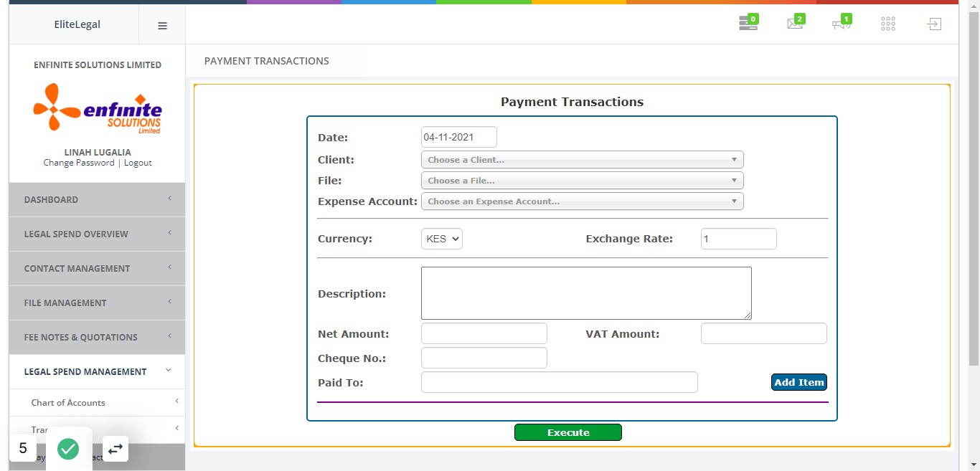This screenshot has height=471, width=980.
Task: Open the server tasks icon with badge 0
Action: [x=748, y=24]
